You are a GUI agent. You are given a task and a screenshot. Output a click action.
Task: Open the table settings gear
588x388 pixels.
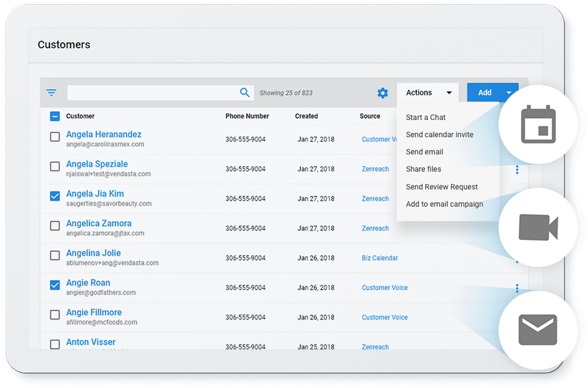click(382, 93)
